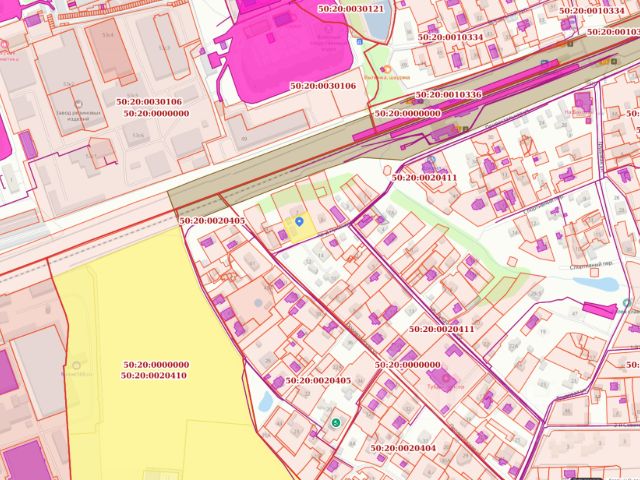640x480 pixels.
Task: Click the grey factory icon above the plant label
Action: (78, 104)
